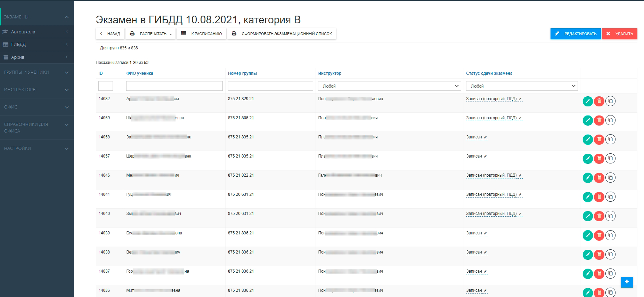Copy row 14046 with duplicate icon
Image resolution: width=644 pixels, height=297 pixels.
611,178
